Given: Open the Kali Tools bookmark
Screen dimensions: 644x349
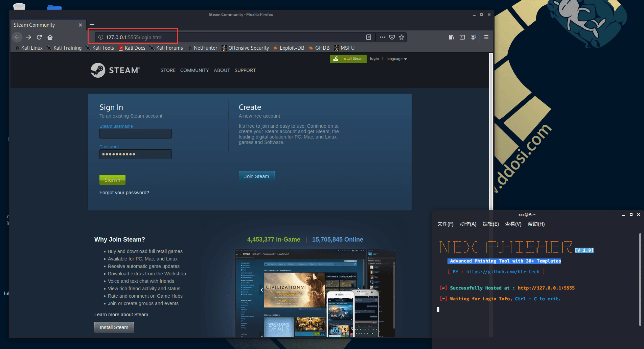Looking at the screenshot, I should [x=100, y=48].
